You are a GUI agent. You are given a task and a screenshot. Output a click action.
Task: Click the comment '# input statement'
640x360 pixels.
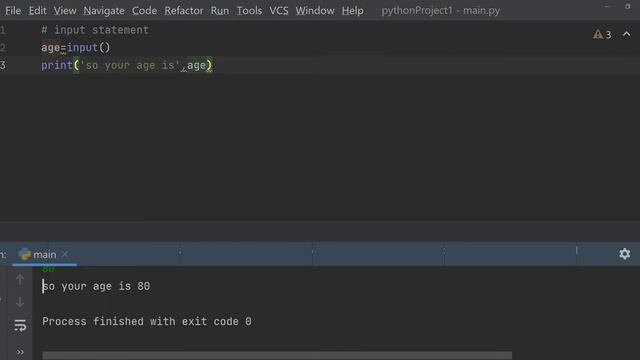(95, 30)
